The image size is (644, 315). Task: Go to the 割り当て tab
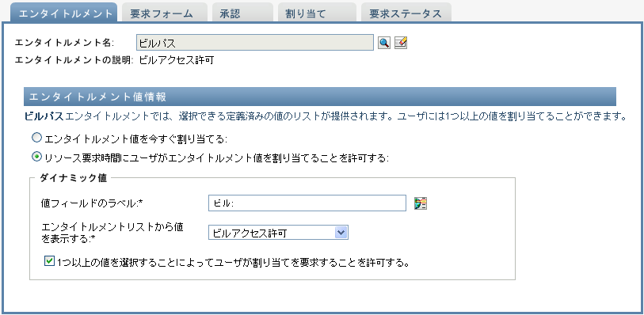(x=305, y=13)
